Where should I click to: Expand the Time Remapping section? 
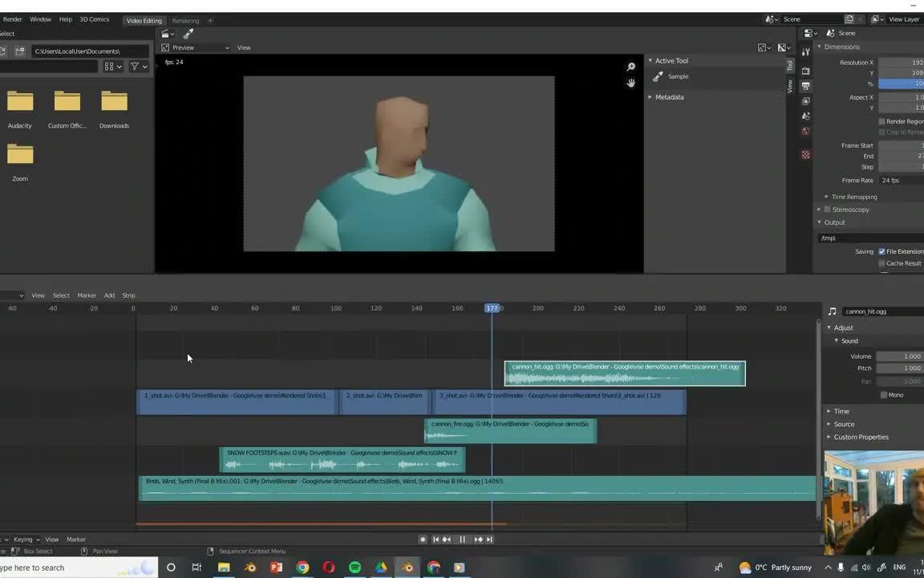click(854, 197)
